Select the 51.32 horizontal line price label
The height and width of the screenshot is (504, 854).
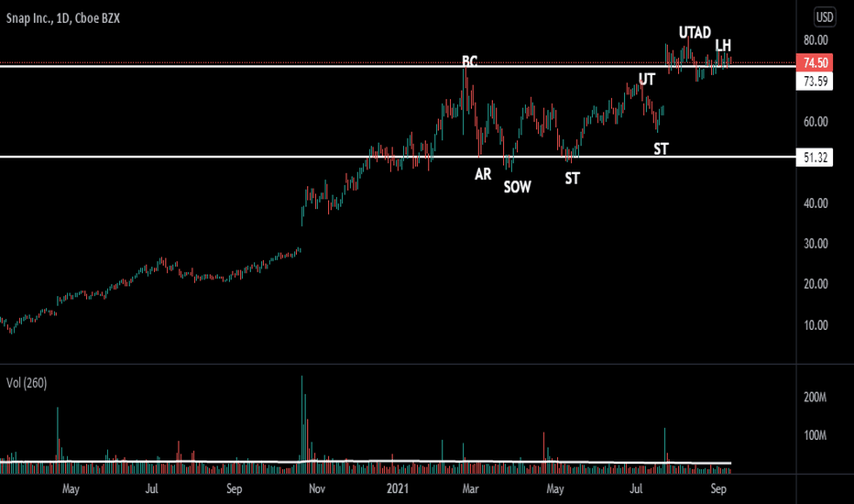click(815, 158)
